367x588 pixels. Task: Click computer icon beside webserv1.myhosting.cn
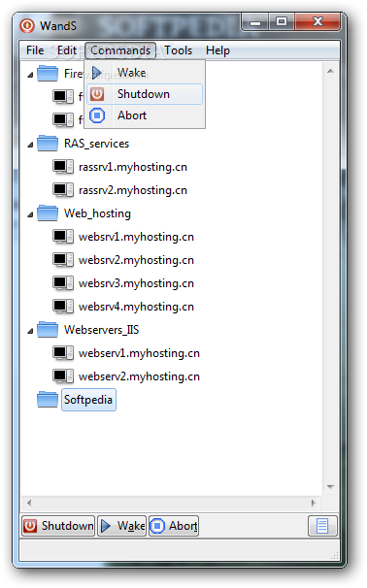tap(63, 352)
